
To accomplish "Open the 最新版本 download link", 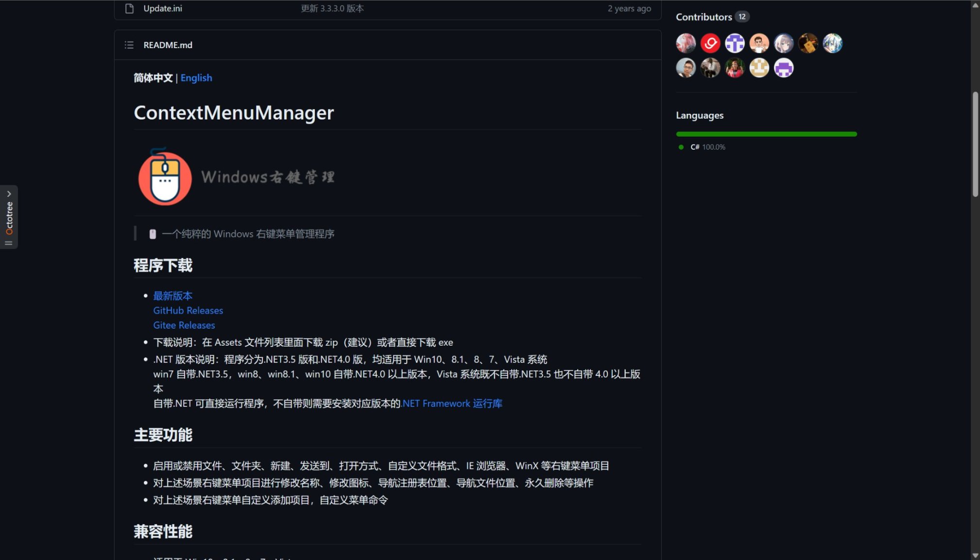I will tap(172, 296).
